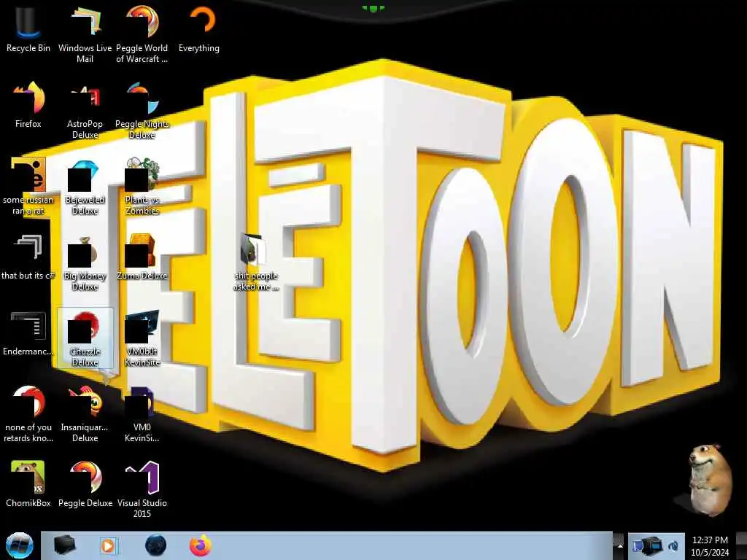Open the Windows Start orb
This screenshot has width=747, height=560.
click(19, 545)
